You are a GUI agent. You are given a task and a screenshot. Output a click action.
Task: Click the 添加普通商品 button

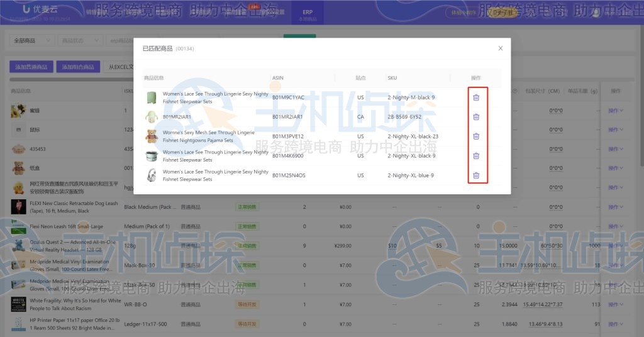tap(31, 67)
